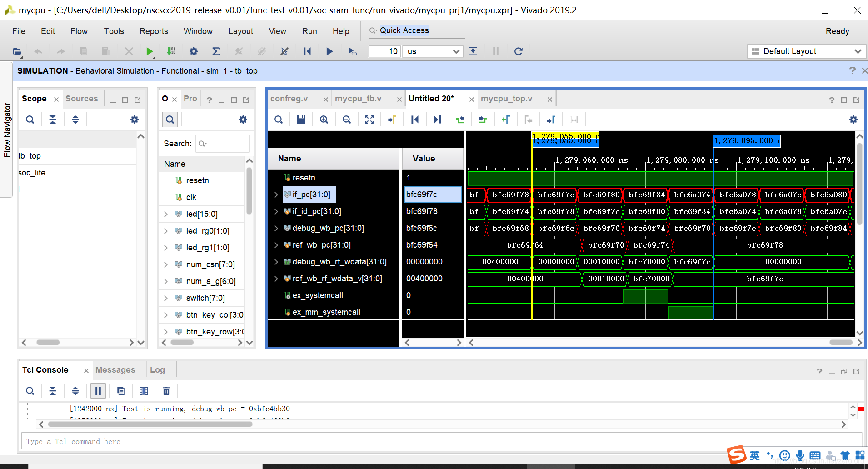Click the Tcl Console horizontal scrollbar thumb
This screenshot has width=868, height=469.
pos(150,424)
